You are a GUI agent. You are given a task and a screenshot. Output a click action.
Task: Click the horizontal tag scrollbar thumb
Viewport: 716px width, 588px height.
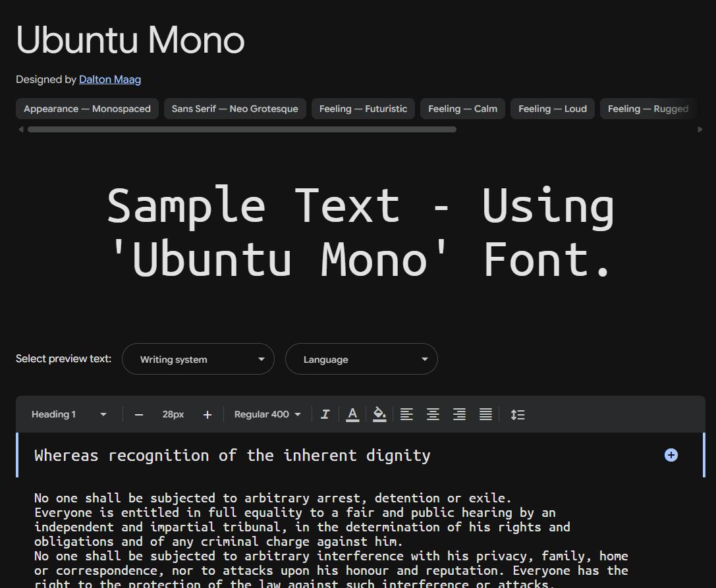[242, 130]
